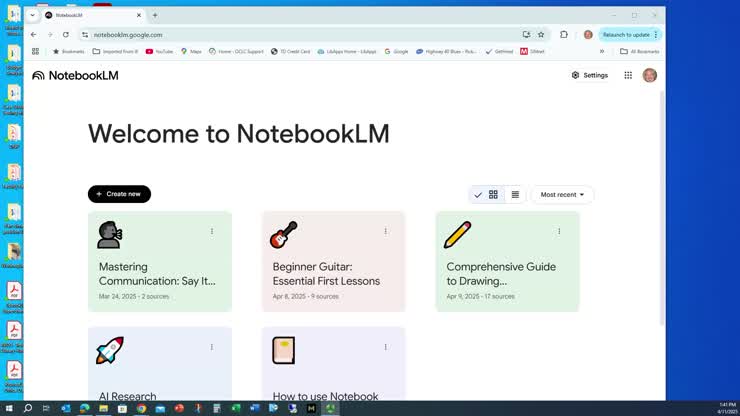Open the Google bookmark
740x416 pixels.
point(396,51)
